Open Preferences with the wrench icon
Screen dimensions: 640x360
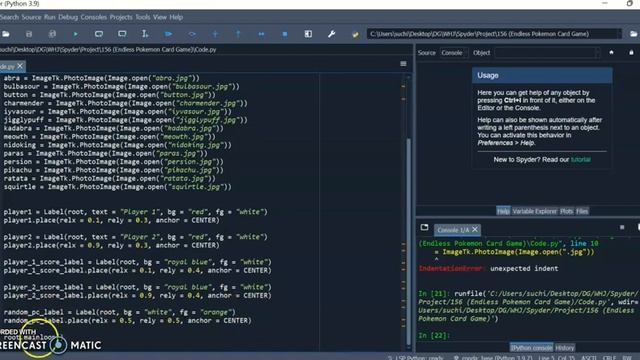331,34
